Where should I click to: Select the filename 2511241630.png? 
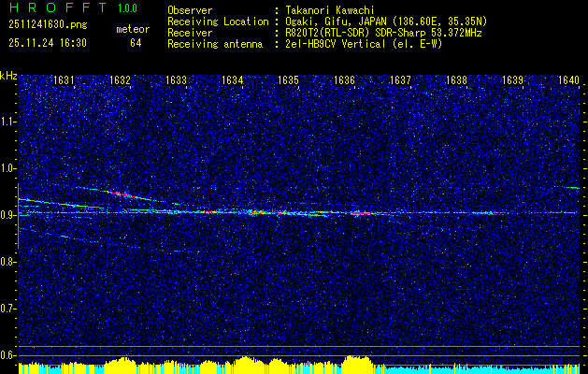pyautogui.click(x=48, y=25)
